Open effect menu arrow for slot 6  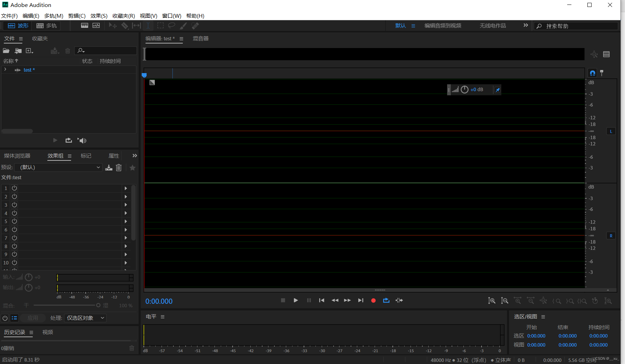pyautogui.click(x=126, y=230)
